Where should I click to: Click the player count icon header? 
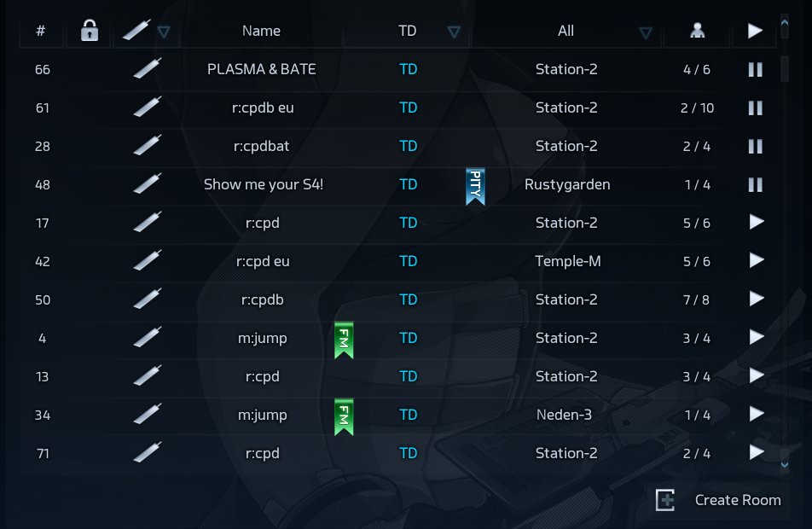(x=697, y=32)
